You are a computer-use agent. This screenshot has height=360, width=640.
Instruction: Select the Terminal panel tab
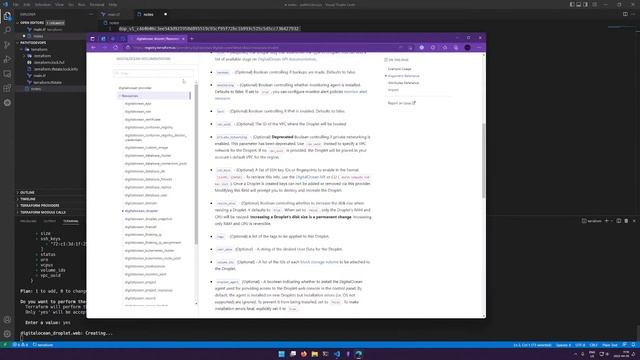coord(71,221)
